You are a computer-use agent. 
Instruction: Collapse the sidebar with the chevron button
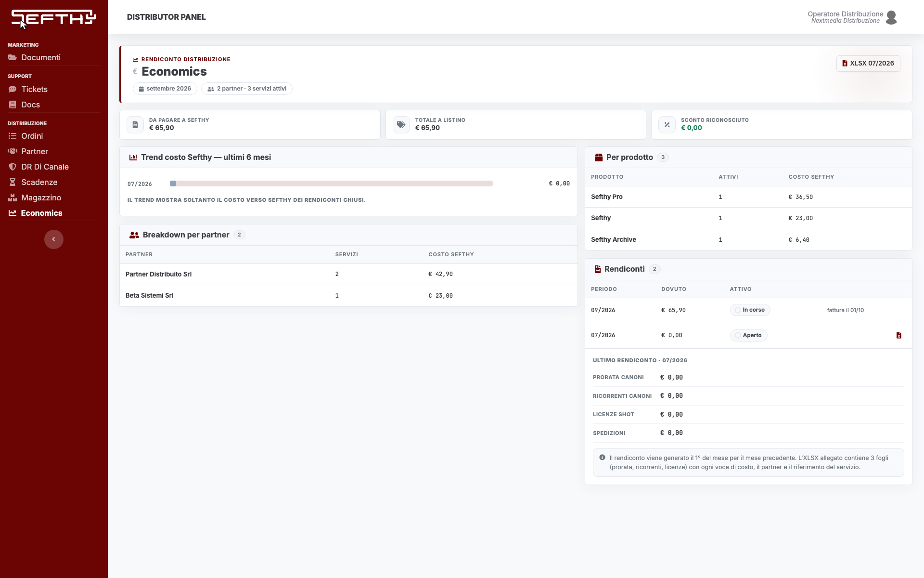(x=54, y=239)
